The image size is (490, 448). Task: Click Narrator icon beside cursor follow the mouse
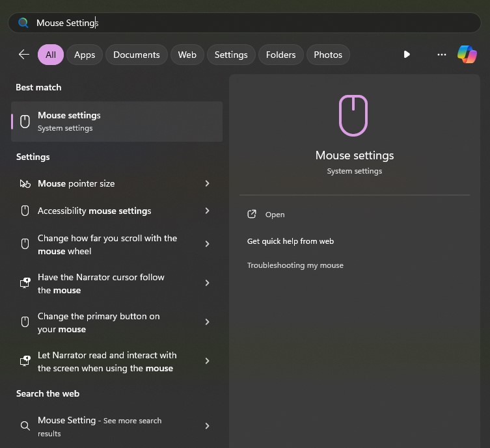click(25, 283)
